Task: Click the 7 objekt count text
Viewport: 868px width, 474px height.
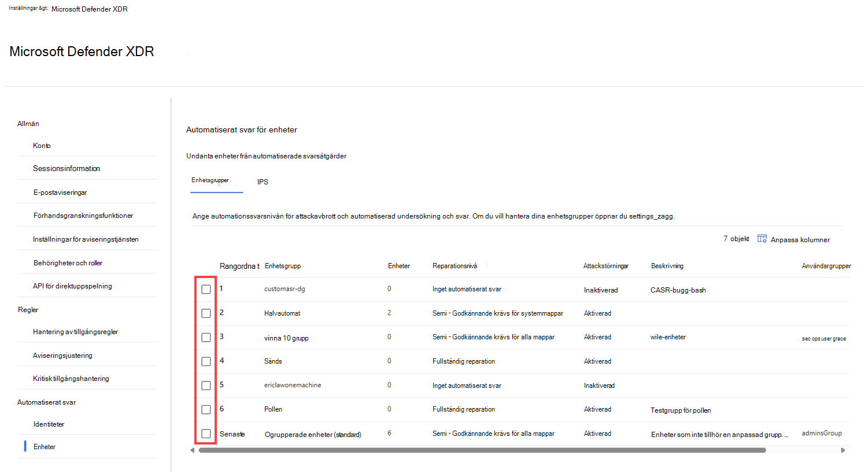Action: click(736, 239)
